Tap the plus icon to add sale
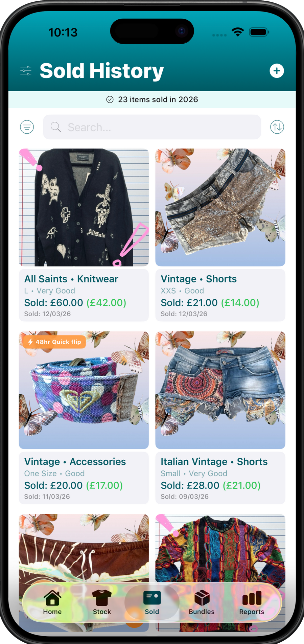The width and height of the screenshot is (304, 644). [277, 71]
